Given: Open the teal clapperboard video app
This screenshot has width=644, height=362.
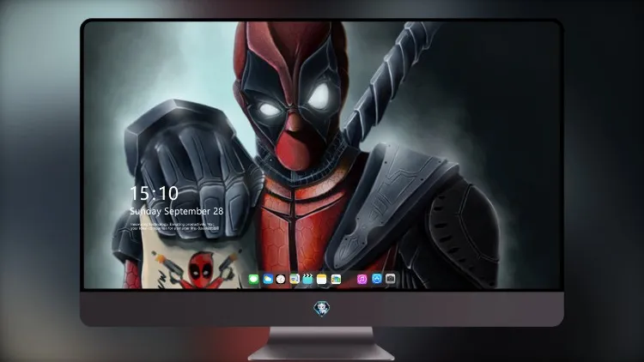Looking at the screenshot, I should (307, 280).
